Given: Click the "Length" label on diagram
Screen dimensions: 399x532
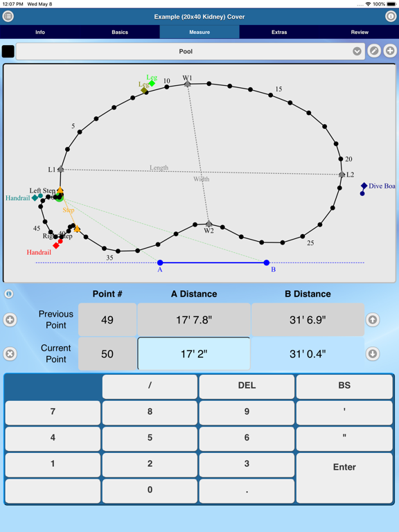Looking at the screenshot, I should (x=159, y=168).
